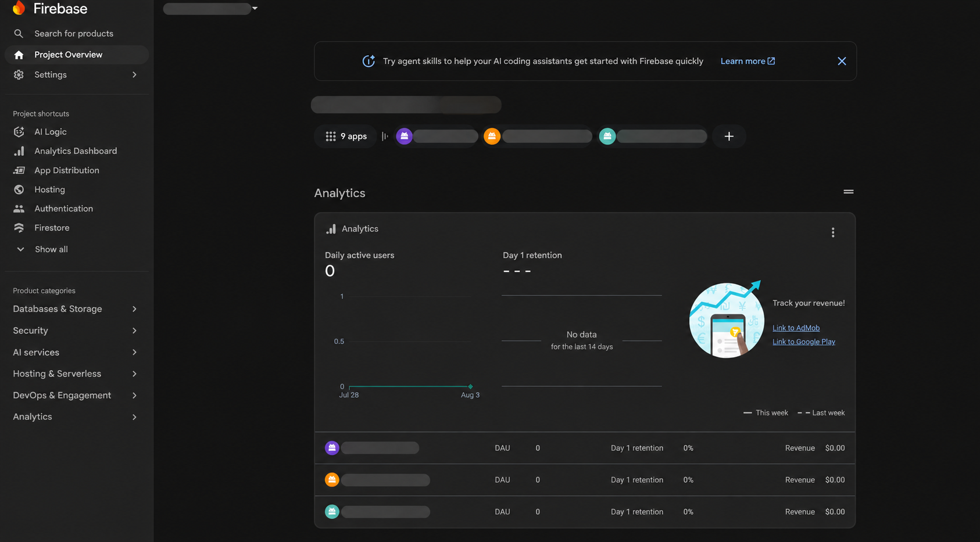This screenshot has height=542, width=980.
Task: Click the Firebase flame logo
Action: [19, 8]
